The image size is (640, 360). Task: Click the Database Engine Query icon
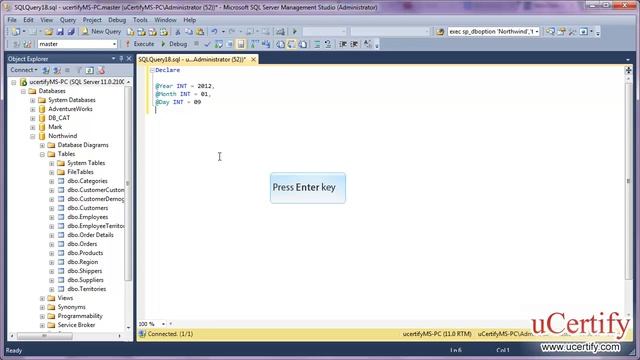131,32
